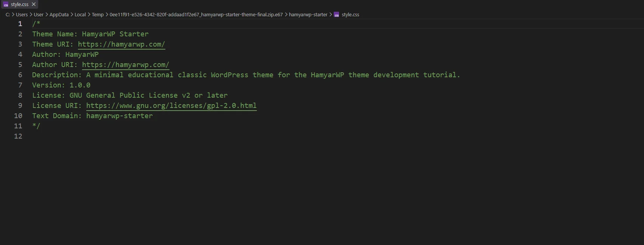Place cursor in 'Author: HamyarWP' line

[x=65, y=55]
